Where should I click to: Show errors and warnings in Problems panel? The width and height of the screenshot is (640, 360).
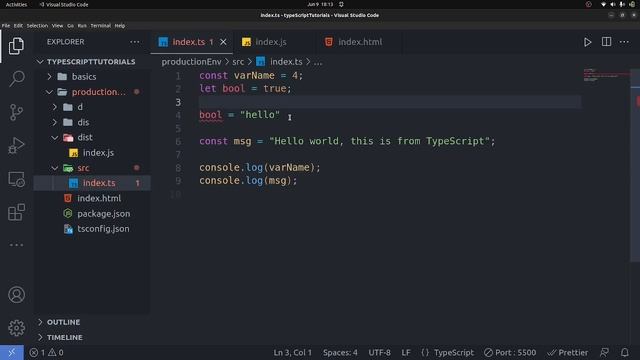(x=46, y=352)
